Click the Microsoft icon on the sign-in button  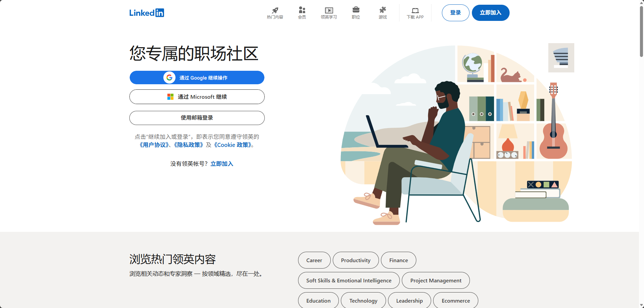pyautogui.click(x=170, y=97)
